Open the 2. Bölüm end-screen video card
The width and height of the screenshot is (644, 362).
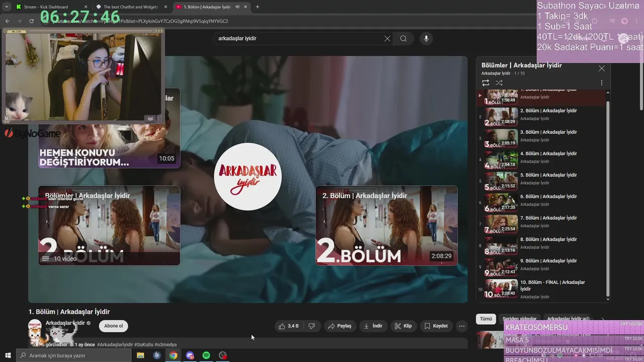coord(386,225)
